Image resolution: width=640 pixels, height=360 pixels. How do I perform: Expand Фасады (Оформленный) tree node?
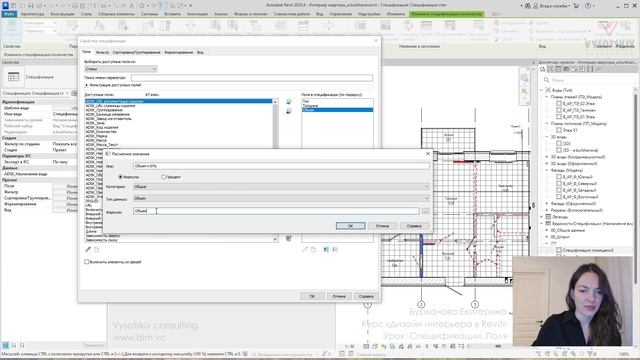coord(547,203)
